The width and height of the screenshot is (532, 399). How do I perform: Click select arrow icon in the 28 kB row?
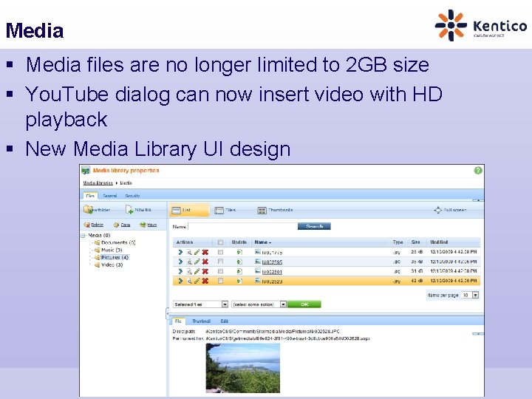[x=180, y=252]
